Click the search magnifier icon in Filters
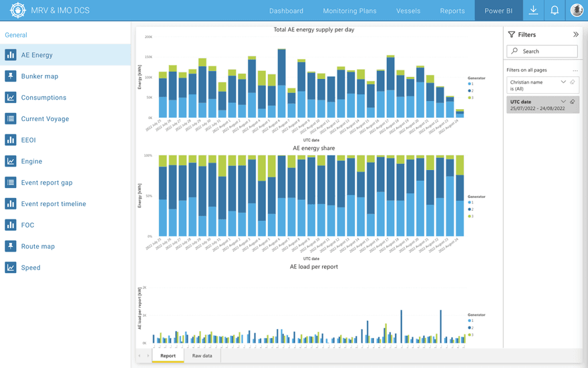This screenshot has height=368, width=588. pyautogui.click(x=514, y=51)
